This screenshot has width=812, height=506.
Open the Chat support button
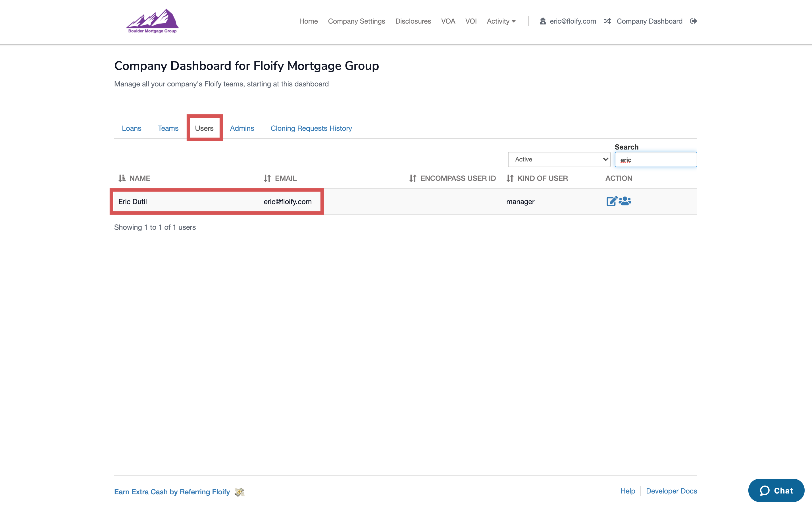[x=776, y=490]
